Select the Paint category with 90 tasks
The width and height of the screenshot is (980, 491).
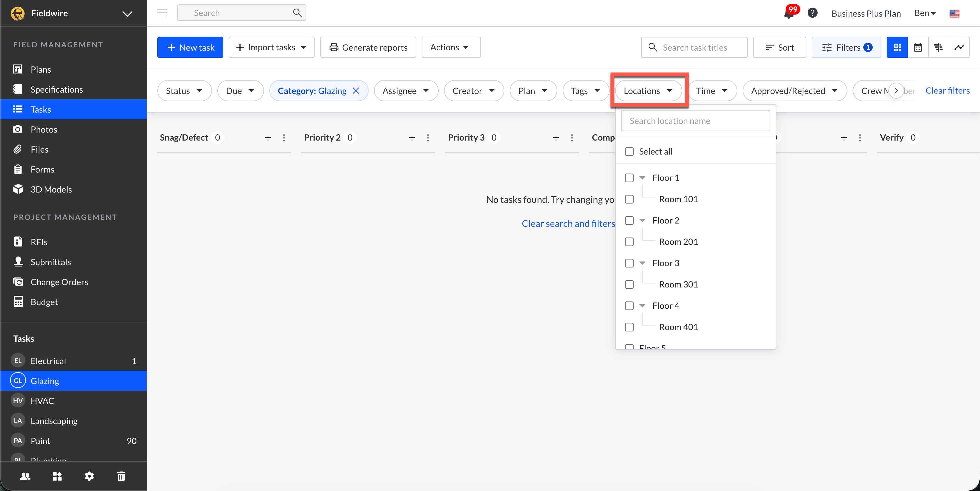coord(73,441)
